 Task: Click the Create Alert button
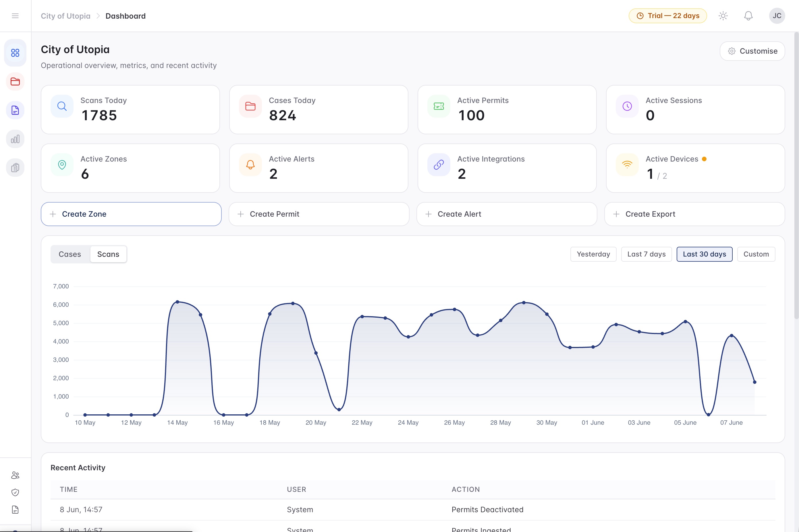click(507, 214)
